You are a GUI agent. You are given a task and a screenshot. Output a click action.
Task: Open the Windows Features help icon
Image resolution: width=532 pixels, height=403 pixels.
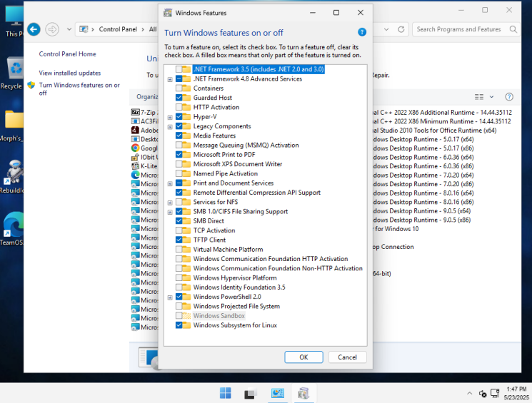click(361, 32)
